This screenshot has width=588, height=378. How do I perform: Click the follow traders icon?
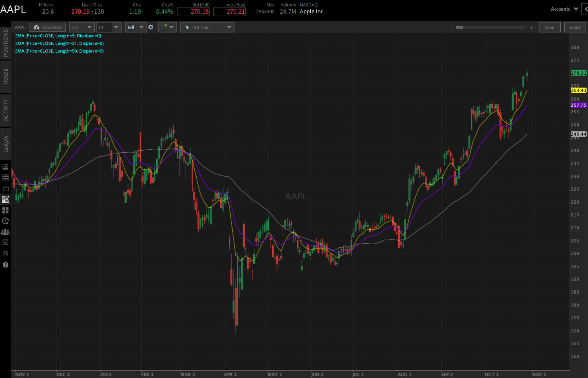6,231
